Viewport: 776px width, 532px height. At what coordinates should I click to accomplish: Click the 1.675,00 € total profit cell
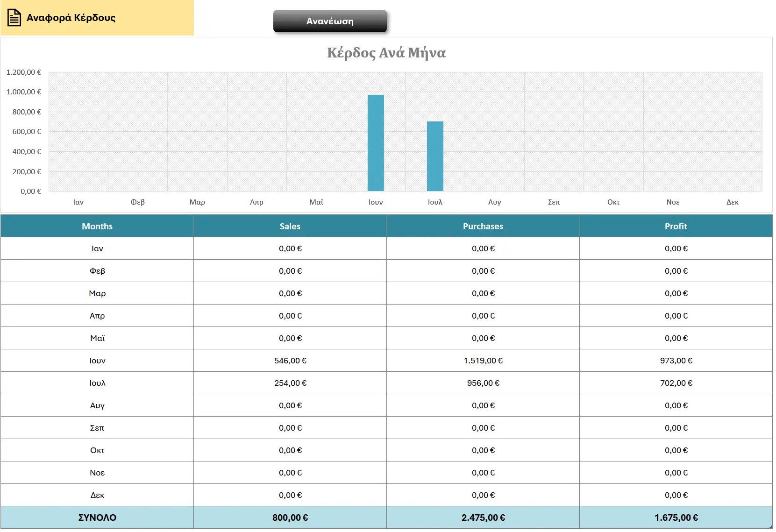(676, 518)
